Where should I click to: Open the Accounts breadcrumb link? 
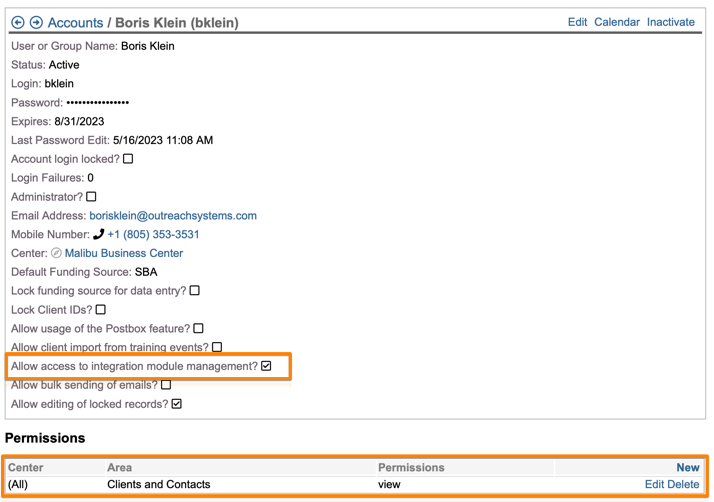[x=75, y=22]
